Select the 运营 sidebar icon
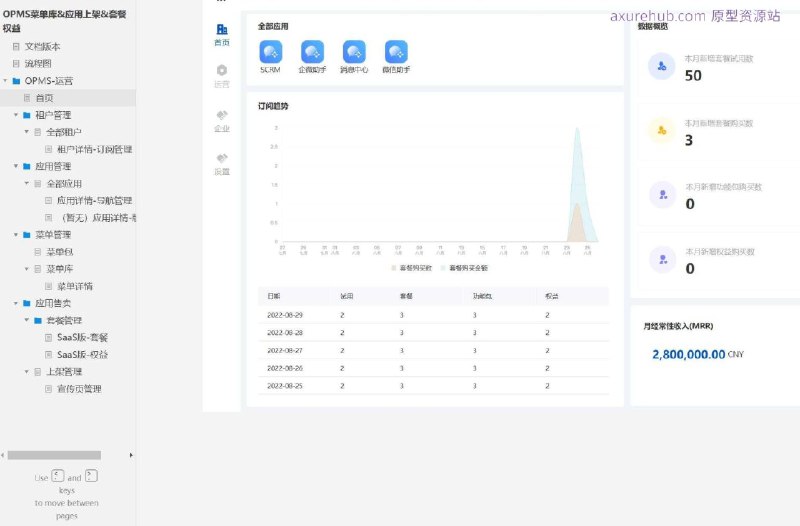The height and width of the screenshot is (526, 800). 222,70
